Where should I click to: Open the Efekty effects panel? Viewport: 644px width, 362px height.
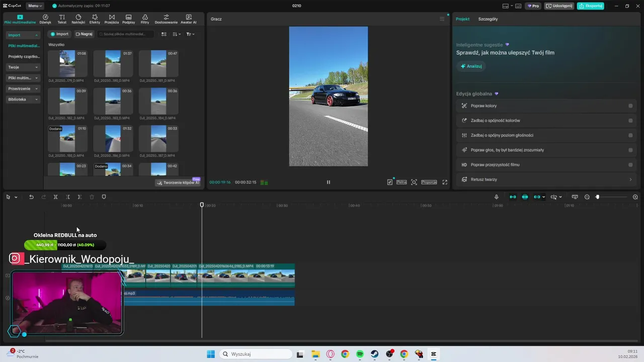tap(95, 19)
